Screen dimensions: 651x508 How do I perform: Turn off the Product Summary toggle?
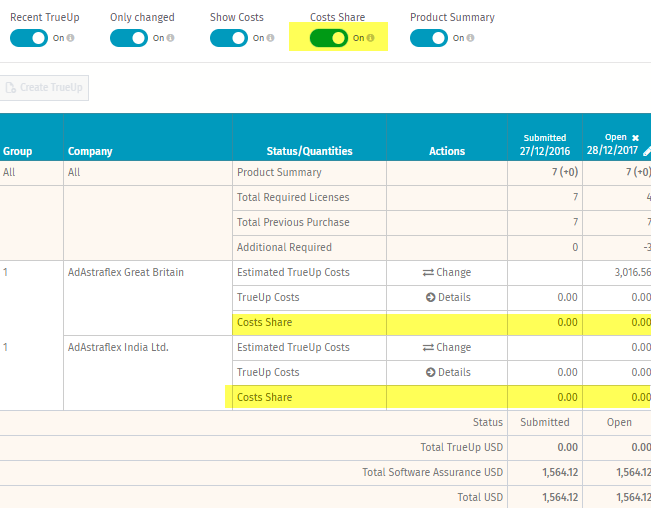tap(428, 38)
